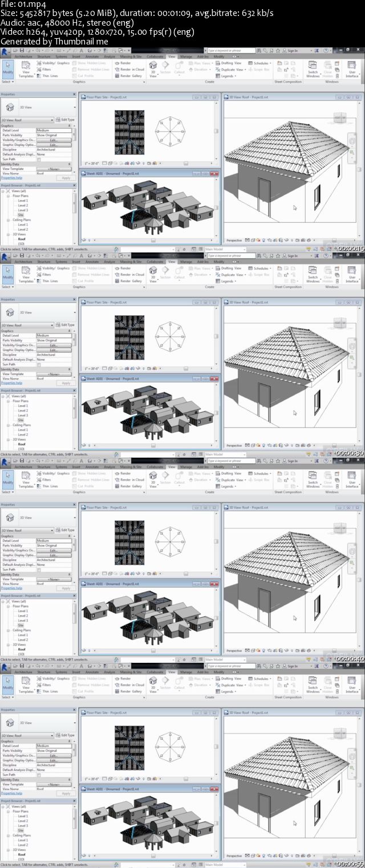Open Visibility/Graphics in the 00:00:15 frame ribbon

(x=52, y=63)
